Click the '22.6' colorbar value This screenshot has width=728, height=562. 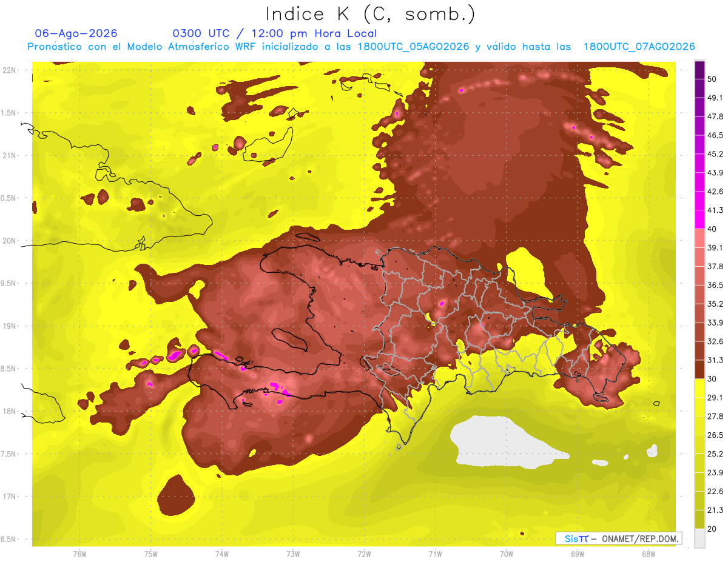pos(715,492)
